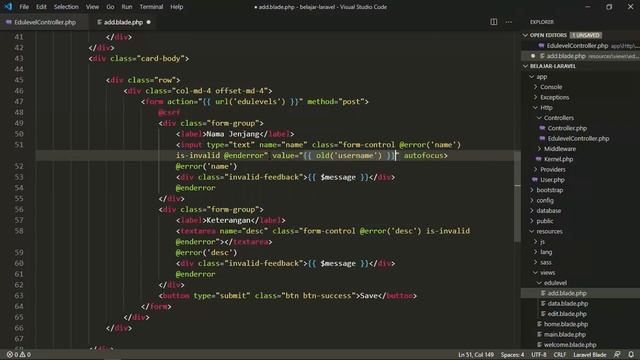Viewport: 640px width, 360px height.
Task: Click the Save button code line 63
Action: [288, 296]
